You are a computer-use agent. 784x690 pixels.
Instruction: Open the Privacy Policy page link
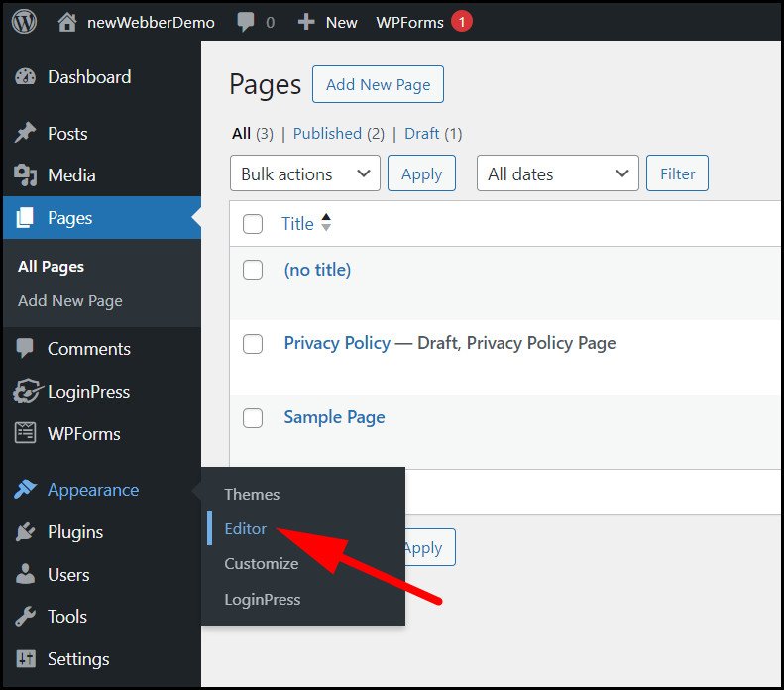[x=337, y=343]
